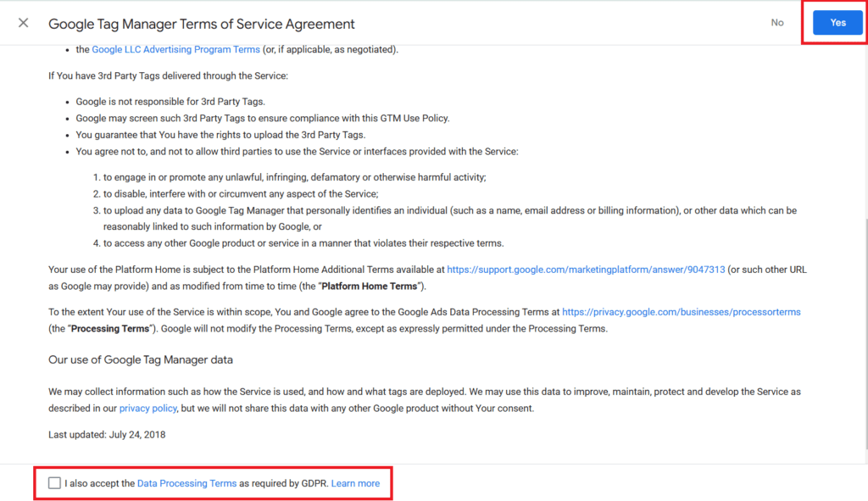868x501 pixels.
Task: Decline the agreement by clicking No
Action: pyautogui.click(x=777, y=23)
